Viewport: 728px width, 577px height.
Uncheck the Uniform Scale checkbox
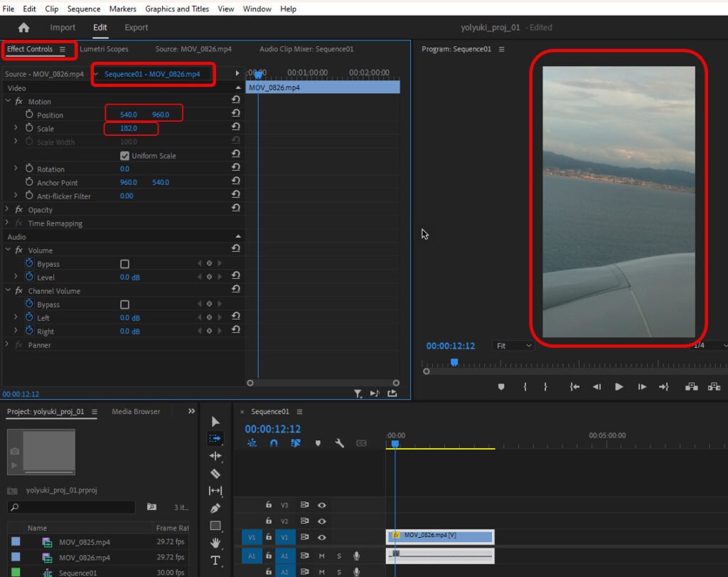coord(125,156)
